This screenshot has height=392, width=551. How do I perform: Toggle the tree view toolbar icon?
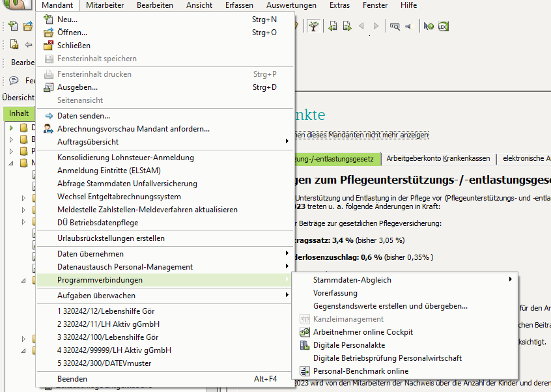coord(313,26)
